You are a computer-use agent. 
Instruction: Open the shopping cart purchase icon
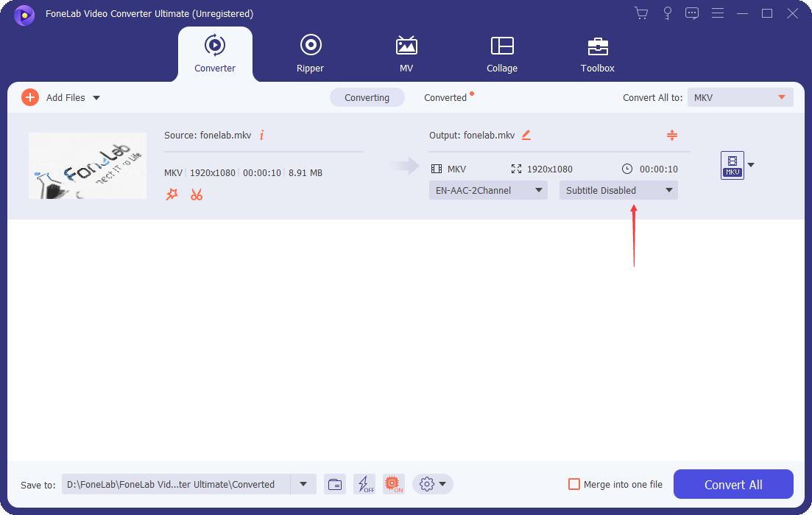(641, 13)
